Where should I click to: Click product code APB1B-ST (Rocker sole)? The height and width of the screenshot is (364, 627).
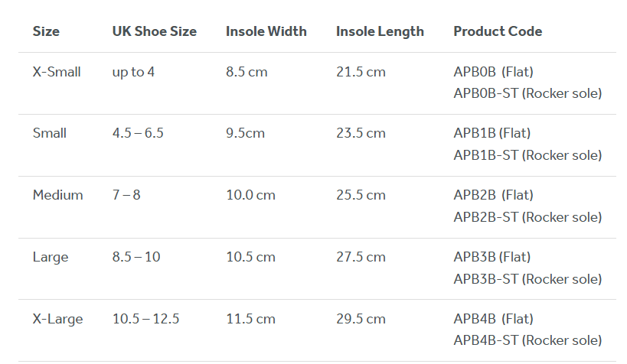[x=527, y=155]
